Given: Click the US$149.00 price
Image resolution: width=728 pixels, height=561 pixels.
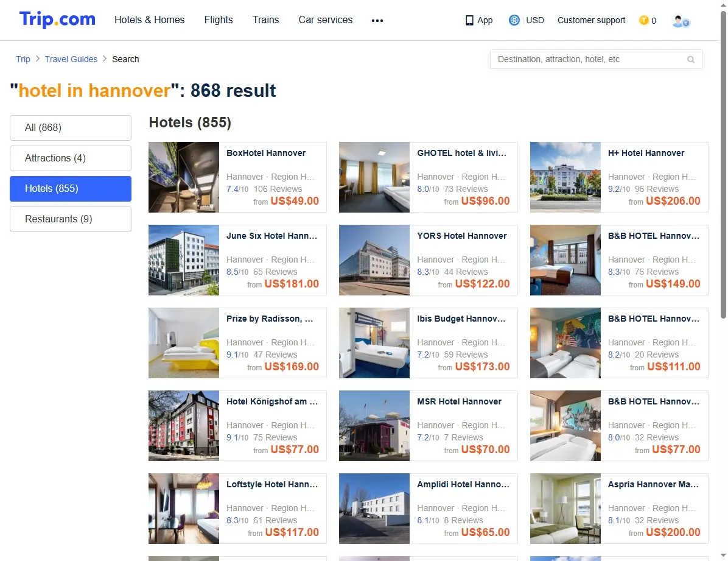Looking at the screenshot, I should 673,284.
